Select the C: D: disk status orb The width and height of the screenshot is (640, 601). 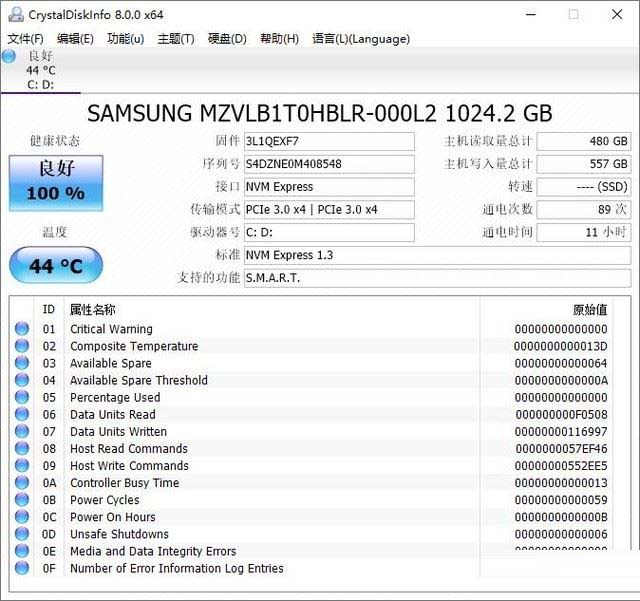(x=9, y=56)
